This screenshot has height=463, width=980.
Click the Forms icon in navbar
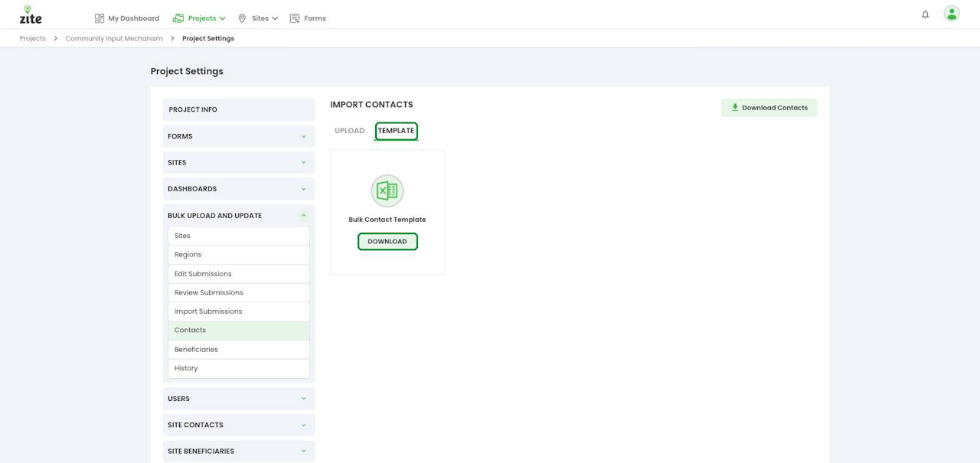point(295,18)
